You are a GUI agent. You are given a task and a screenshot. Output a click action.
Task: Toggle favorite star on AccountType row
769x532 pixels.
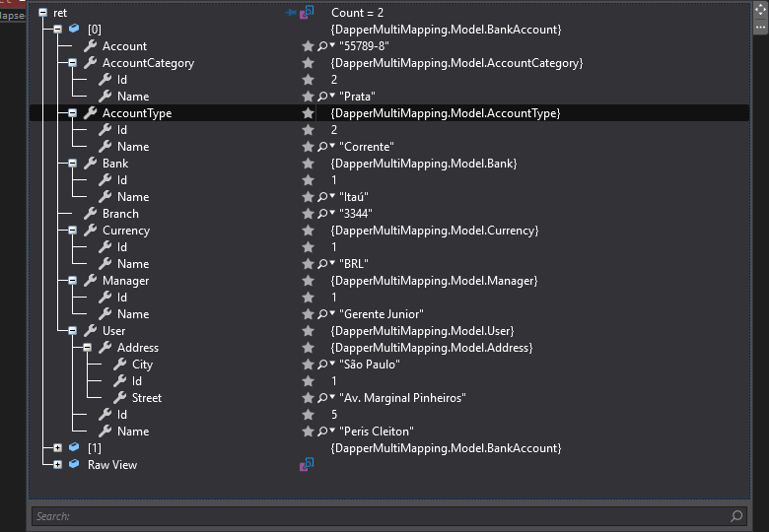click(308, 113)
